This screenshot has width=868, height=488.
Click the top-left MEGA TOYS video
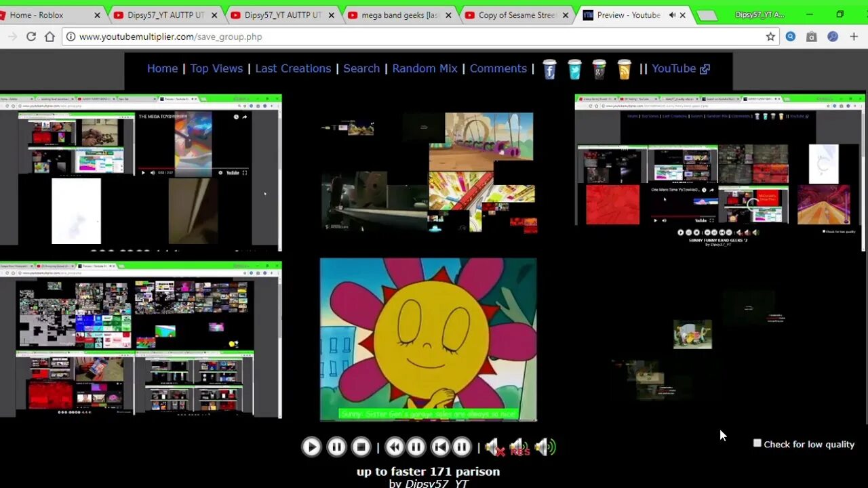coord(140,173)
